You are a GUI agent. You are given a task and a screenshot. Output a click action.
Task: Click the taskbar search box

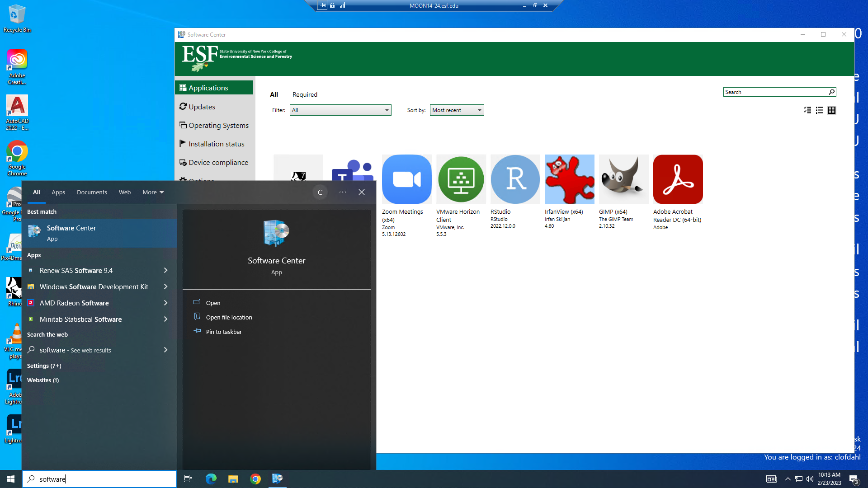point(99,479)
